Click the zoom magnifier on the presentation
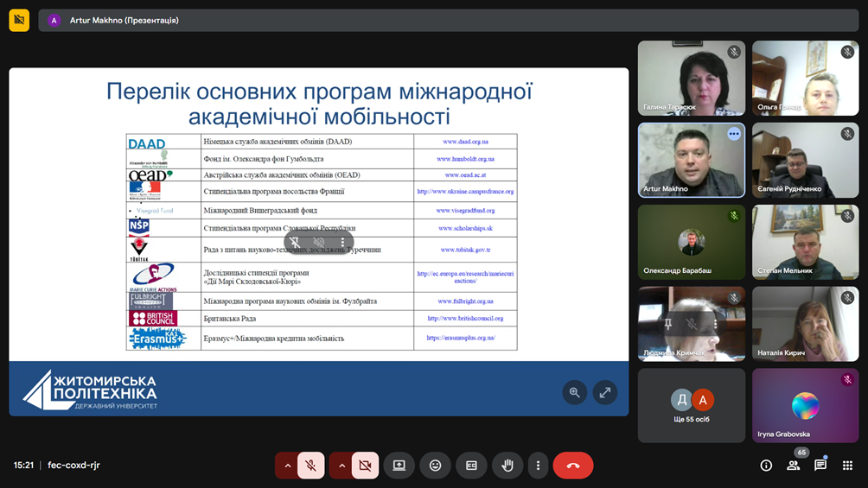The width and height of the screenshot is (868, 488). point(574,392)
